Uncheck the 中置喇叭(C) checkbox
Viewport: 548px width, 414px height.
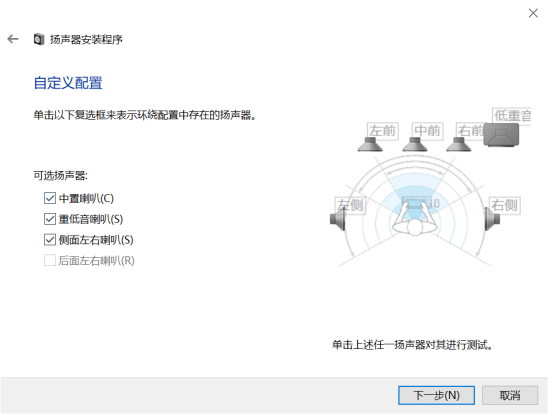(x=50, y=198)
